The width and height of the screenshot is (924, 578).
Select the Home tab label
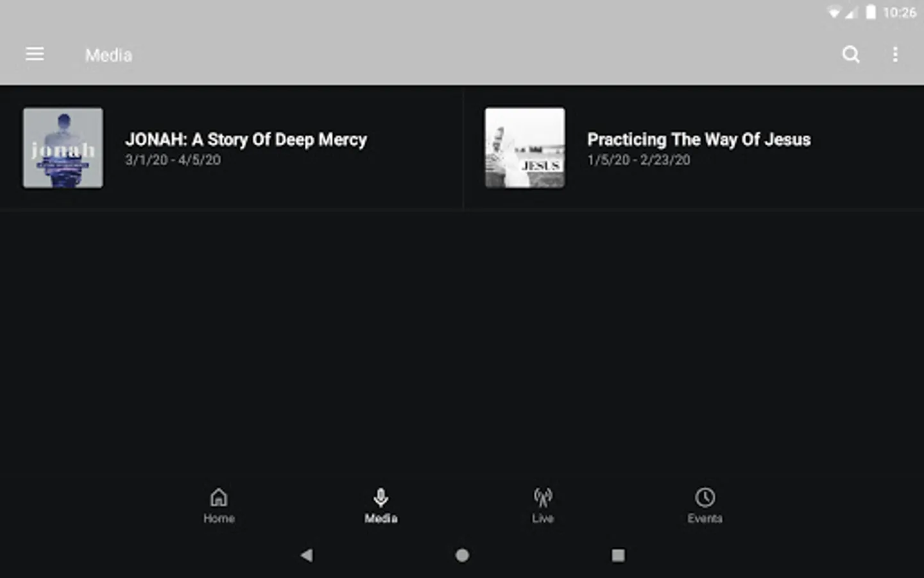(x=219, y=518)
